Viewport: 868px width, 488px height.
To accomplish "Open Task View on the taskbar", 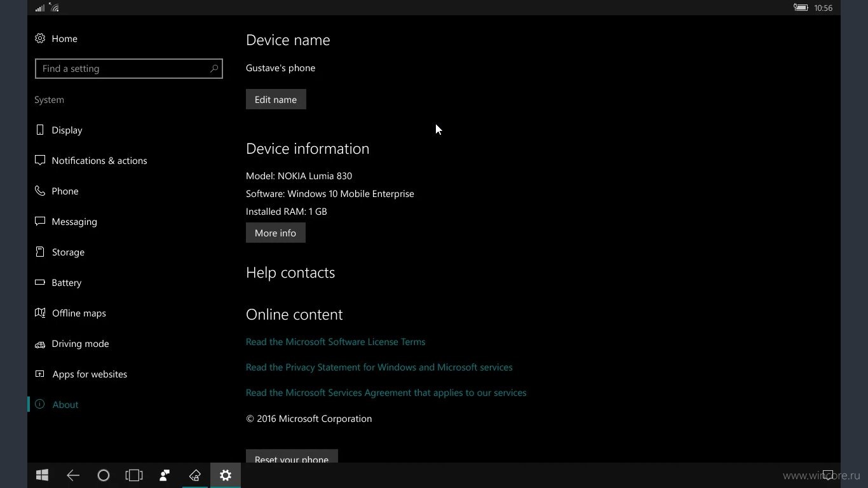I will [134, 475].
